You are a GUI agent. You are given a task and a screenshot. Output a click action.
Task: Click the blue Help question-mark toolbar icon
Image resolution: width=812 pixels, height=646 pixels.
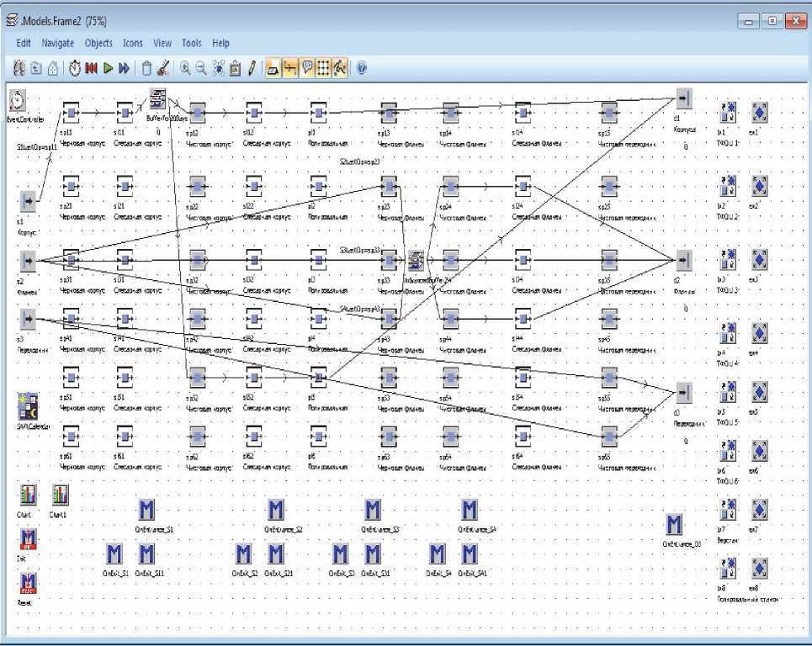[362, 68]
